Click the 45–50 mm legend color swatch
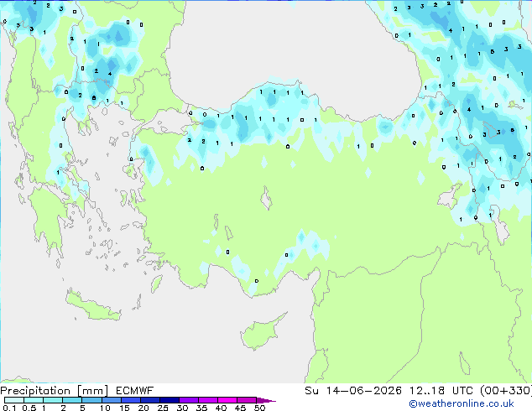 [247, 400]
